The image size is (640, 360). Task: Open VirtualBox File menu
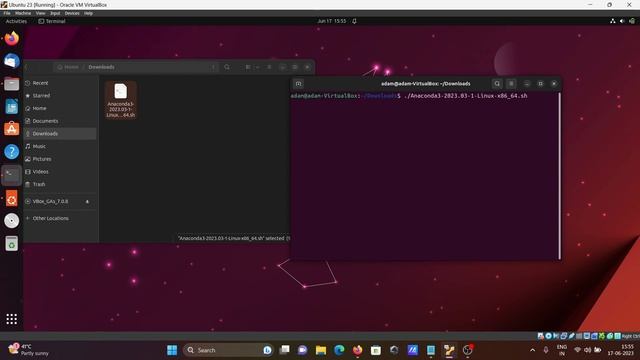click(x=7, y=13)
